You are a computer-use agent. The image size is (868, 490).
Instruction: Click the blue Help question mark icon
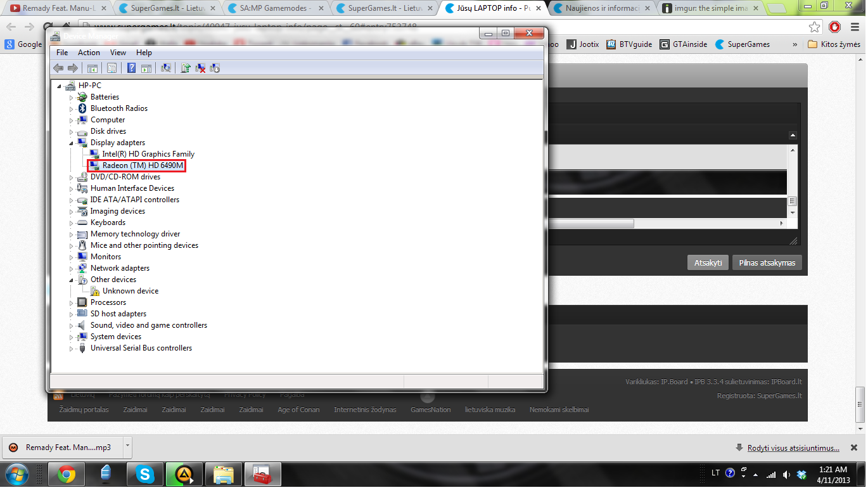coord(132,68)
